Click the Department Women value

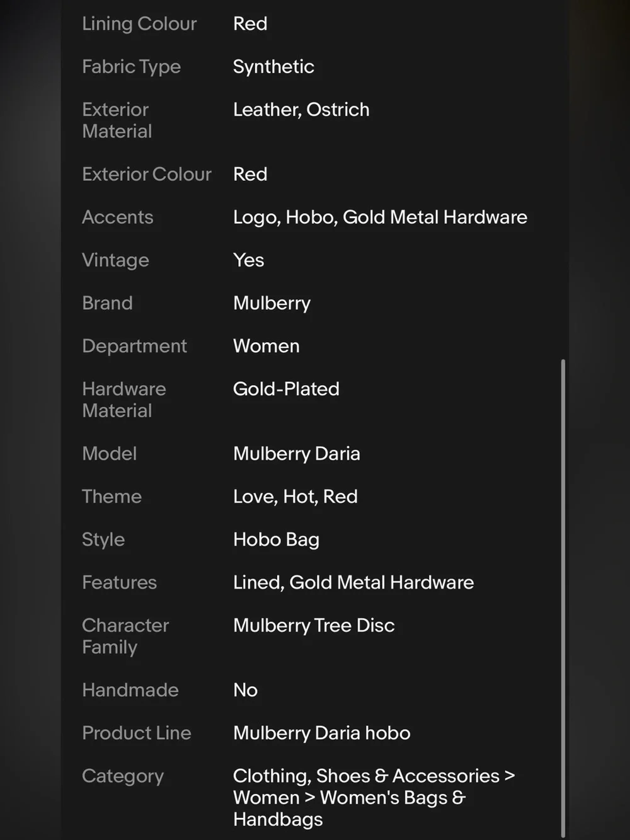pos(266,346)
